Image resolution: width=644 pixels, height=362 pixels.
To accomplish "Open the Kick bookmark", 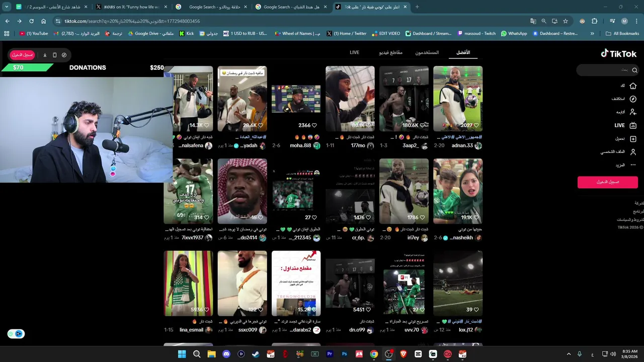I will tap(187, 34).
